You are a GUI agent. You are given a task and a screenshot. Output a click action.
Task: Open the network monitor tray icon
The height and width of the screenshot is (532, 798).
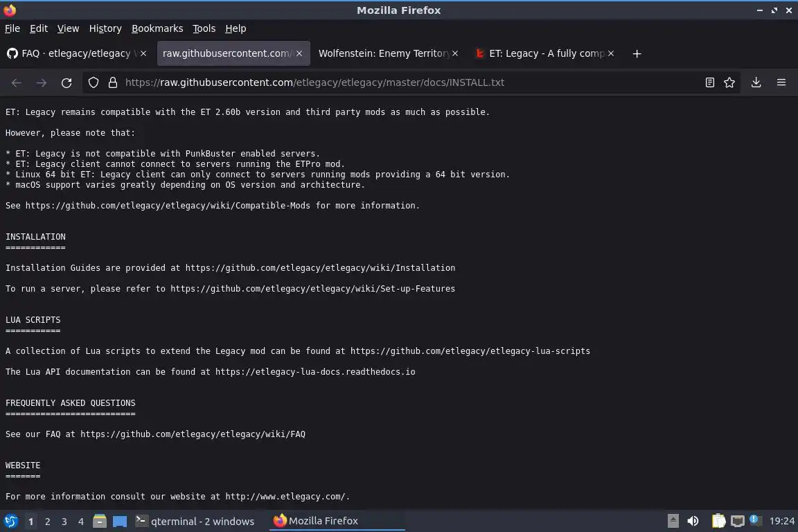tap(738, 521)
